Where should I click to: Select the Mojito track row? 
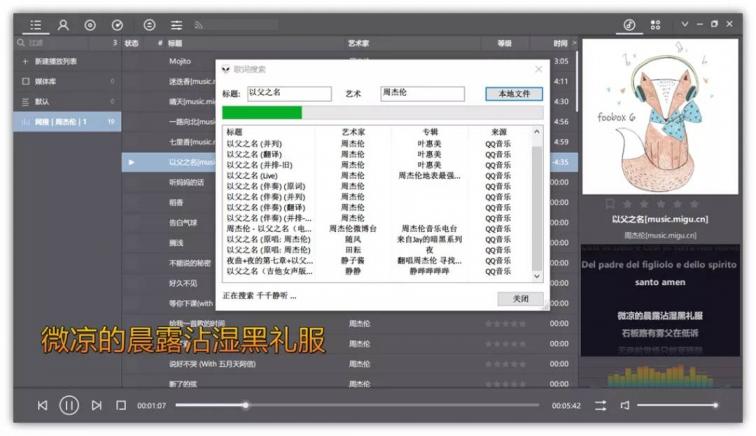[x=179, y=61]
